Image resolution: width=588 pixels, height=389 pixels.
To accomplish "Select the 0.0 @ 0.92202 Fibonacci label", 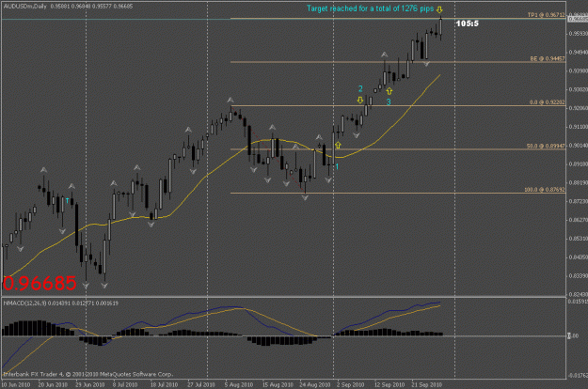I will coord(548,102).
